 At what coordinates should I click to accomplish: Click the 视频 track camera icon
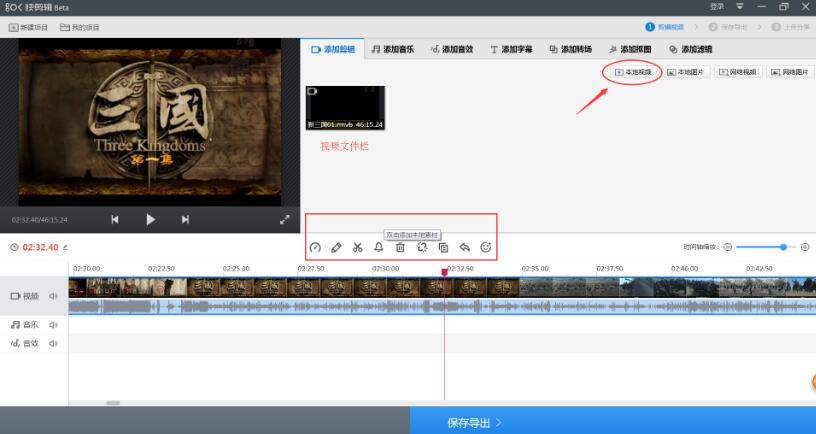point(16,296)
